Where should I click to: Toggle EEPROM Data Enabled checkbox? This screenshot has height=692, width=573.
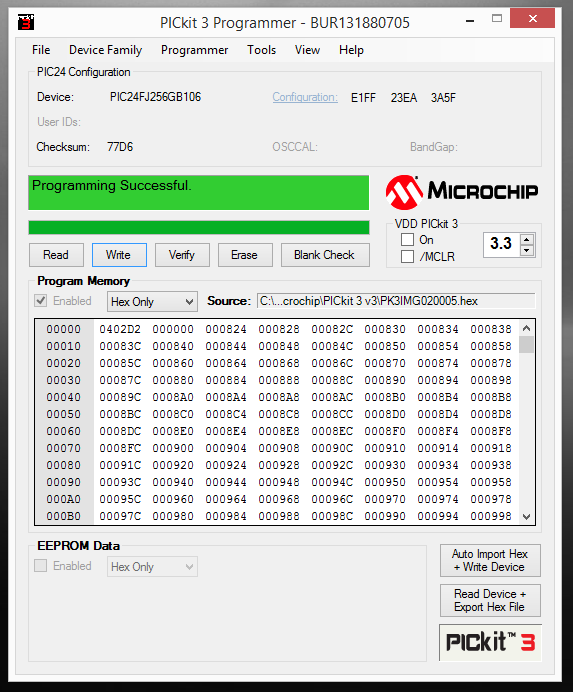41,566
